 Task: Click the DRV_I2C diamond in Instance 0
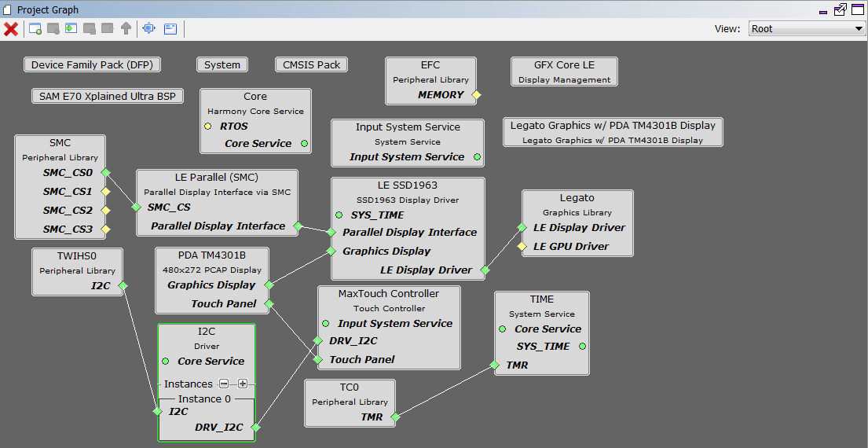point(255,428)
